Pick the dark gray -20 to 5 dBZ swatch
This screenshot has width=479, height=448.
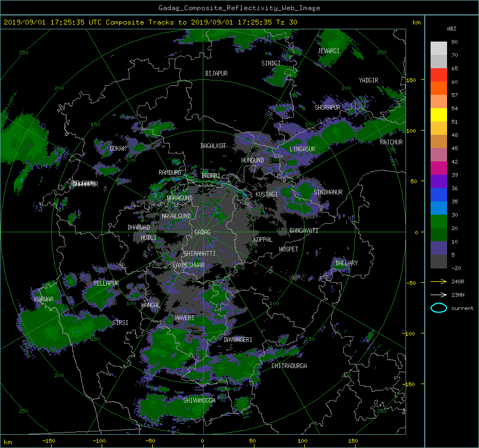coord(439,261)
